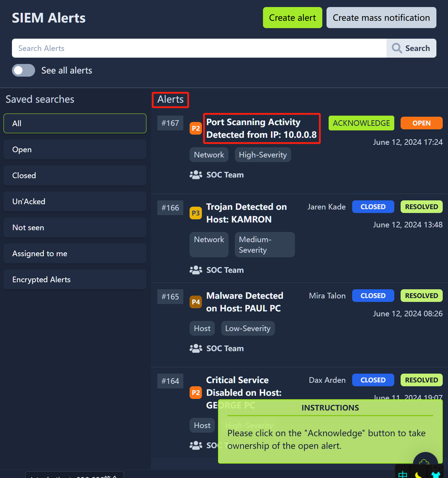Select the Assigned to me saved search
The height and width of the screenshot is (478, 448).
pos(75,253)
